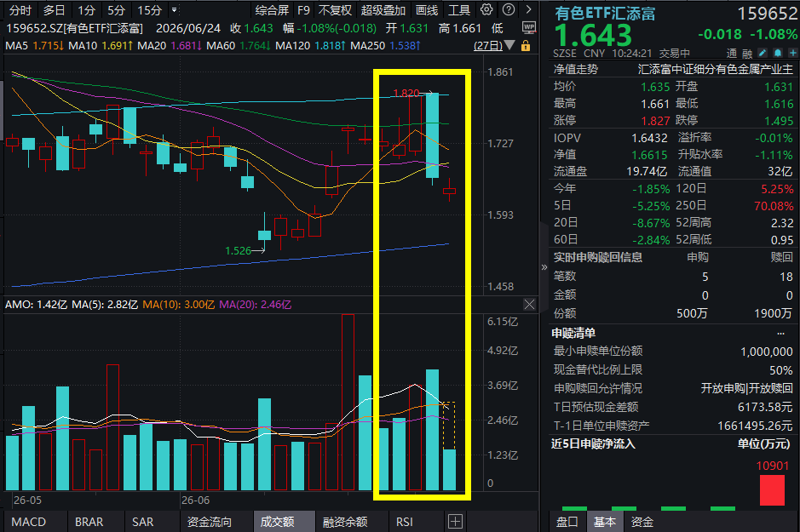
Task: Switch to the 资金 panel tab
Action: pos(642,522)
